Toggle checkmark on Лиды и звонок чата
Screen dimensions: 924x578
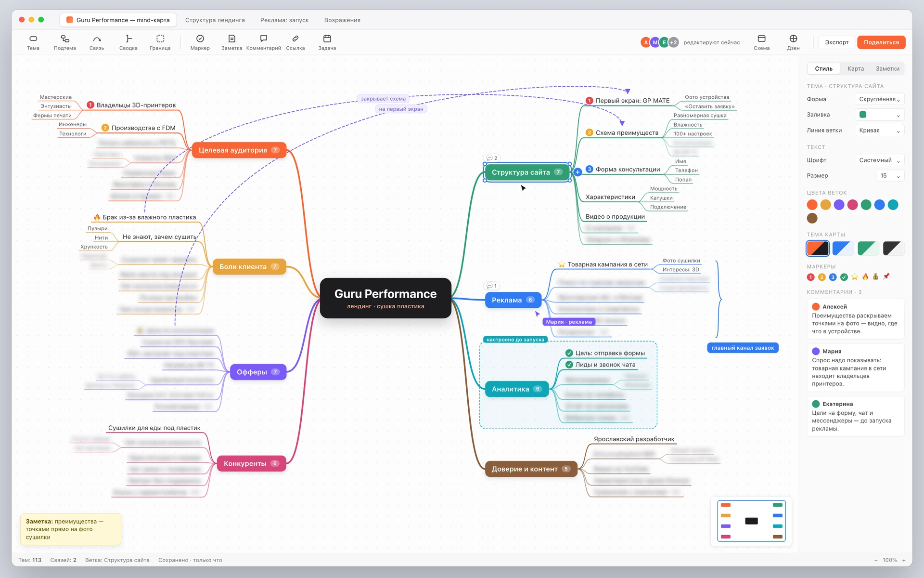tap(569, 365)
